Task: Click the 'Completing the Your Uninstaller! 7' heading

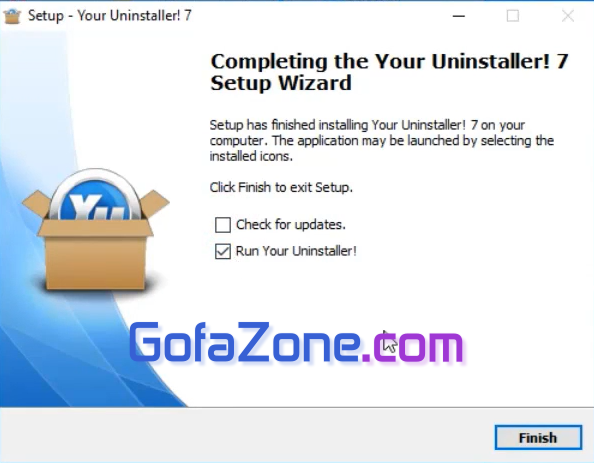Action: pyautogui.click(x=389, y=61)
